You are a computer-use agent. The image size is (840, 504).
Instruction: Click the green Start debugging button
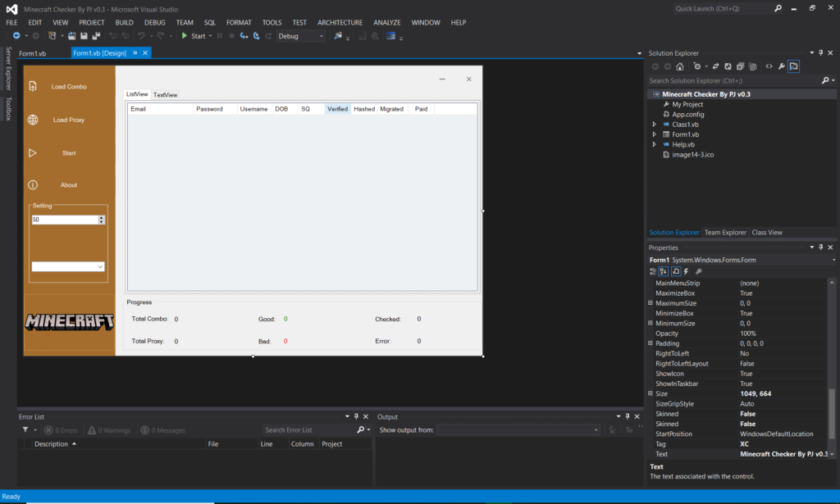coord(194,36)
